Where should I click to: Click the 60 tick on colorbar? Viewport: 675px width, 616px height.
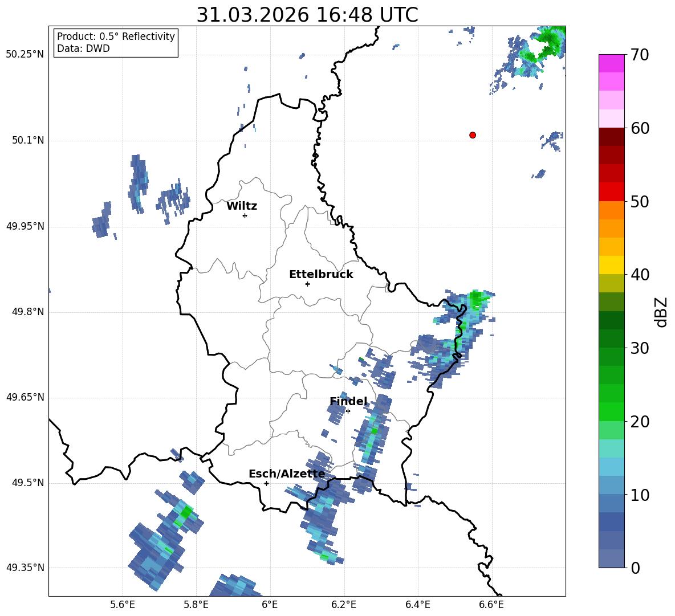[x=640, y=128]
